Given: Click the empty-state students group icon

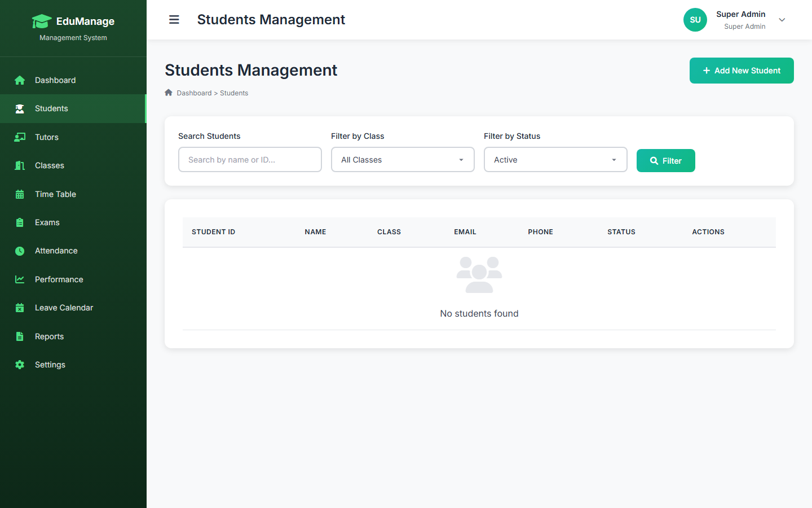Looking at the screenshot, I should tap(479, 275).
